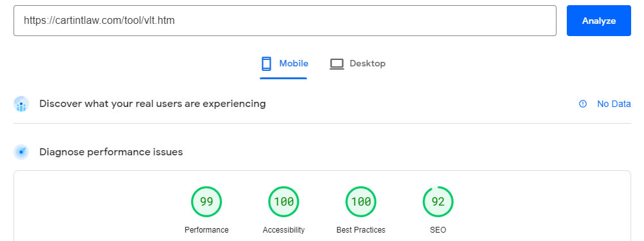Click the Accessibility score gauge 100

[x=284, y=202]
